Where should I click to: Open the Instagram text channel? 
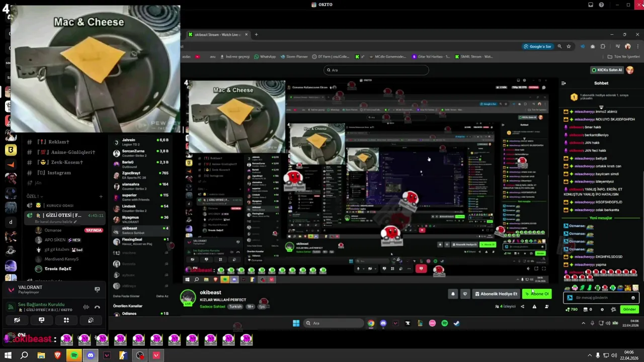click(x=53, y=172)
